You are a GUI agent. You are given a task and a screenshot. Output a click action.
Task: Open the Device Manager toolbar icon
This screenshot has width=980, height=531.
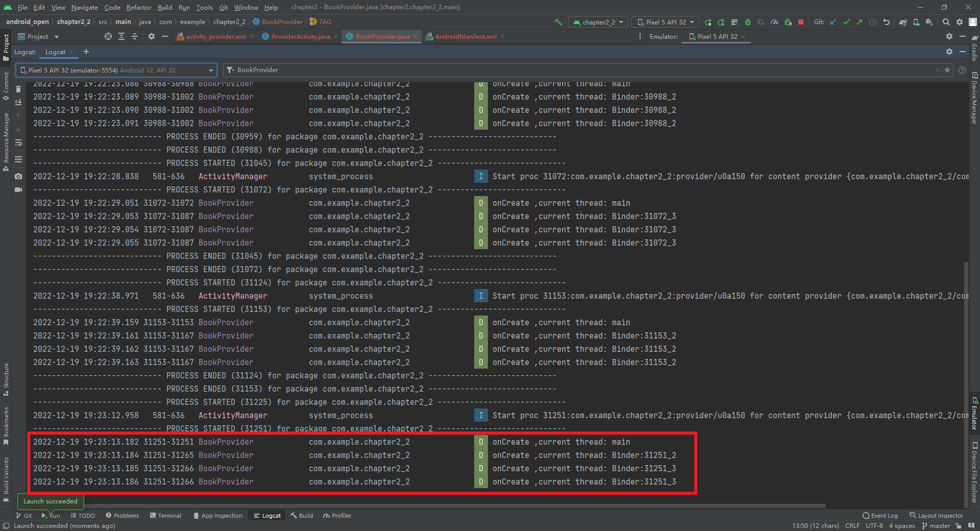[916, 22]
